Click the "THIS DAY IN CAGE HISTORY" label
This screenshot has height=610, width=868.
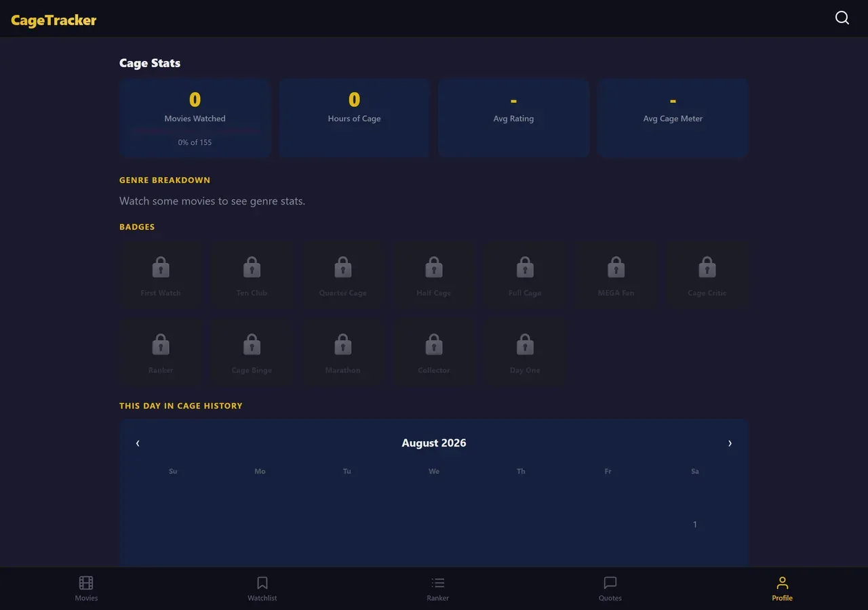181,406
